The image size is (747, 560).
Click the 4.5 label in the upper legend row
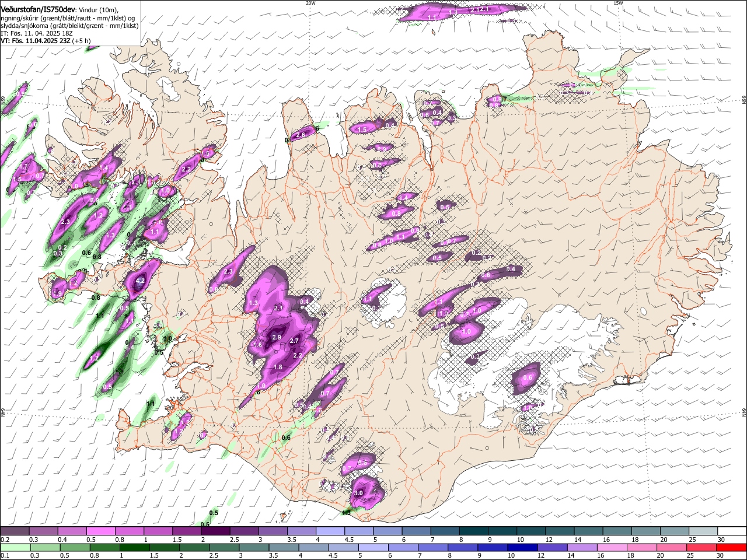pyautogui.click(x=349, y=540)
